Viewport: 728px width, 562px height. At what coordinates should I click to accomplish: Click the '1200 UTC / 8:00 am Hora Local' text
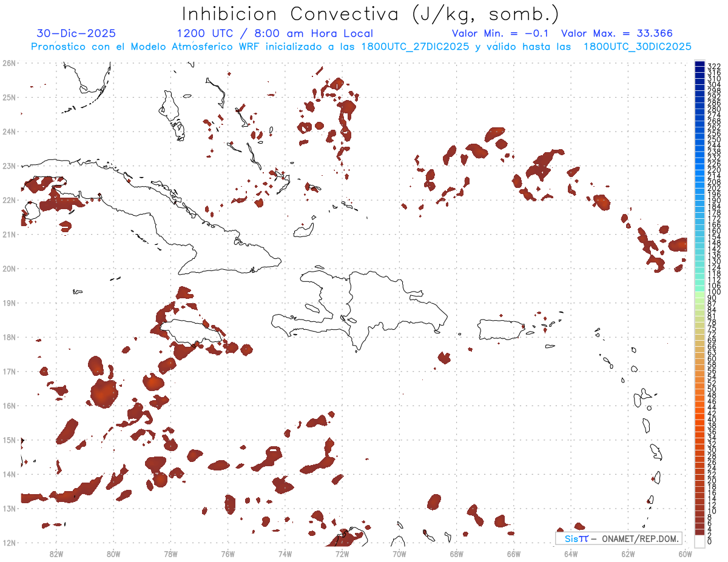(275, 33)
